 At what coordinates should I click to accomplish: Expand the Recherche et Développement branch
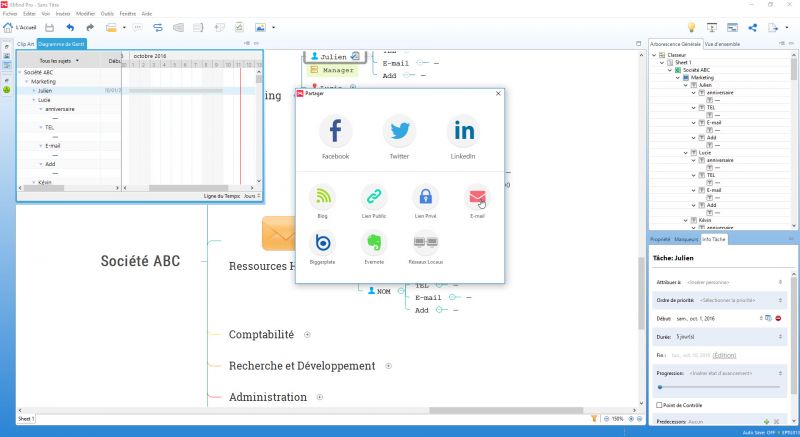pyautogui.click(x=388, y=366)
